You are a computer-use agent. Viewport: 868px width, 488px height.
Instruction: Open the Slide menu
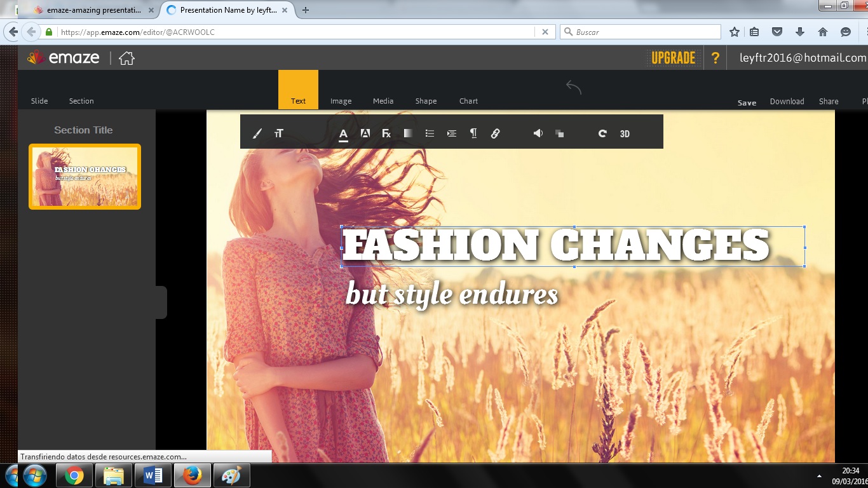coord(39,101)
